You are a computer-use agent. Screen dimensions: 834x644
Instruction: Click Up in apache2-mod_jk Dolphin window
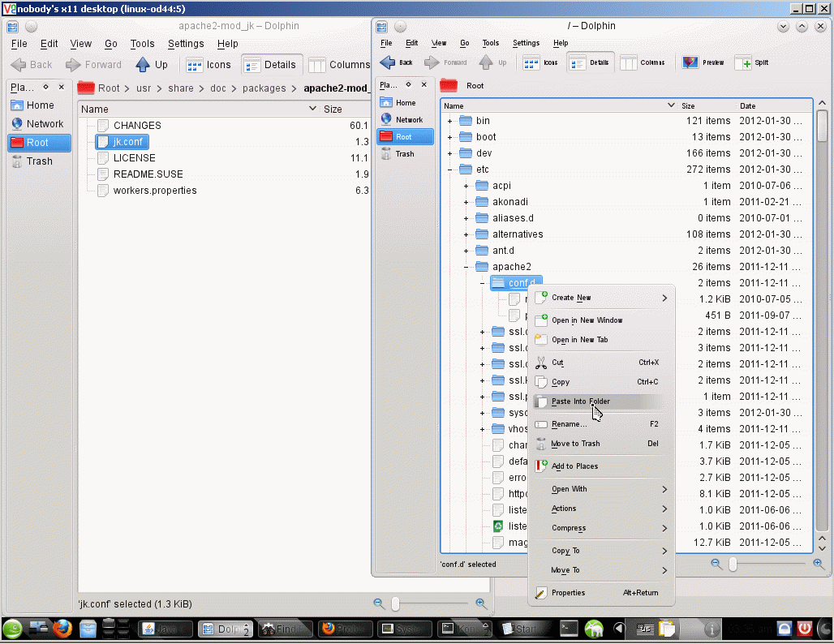(x=152, y=65)
